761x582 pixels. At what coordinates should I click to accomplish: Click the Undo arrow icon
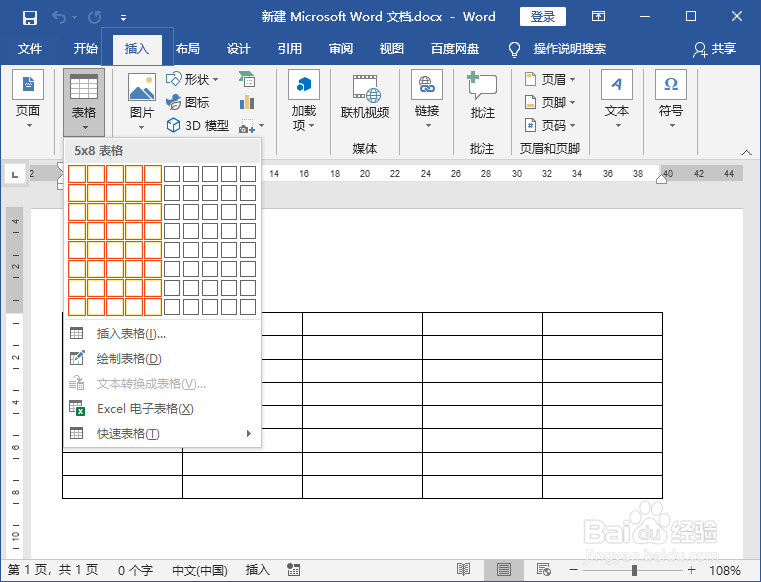[59, 18]
